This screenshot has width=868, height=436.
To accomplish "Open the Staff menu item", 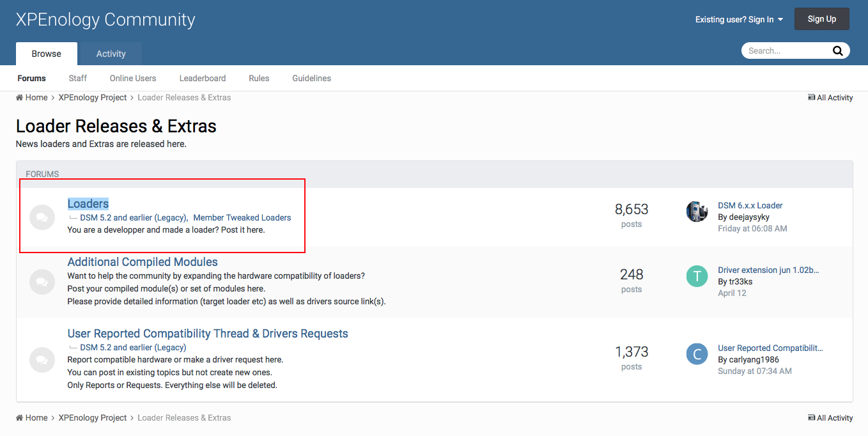I will (78, 78).
